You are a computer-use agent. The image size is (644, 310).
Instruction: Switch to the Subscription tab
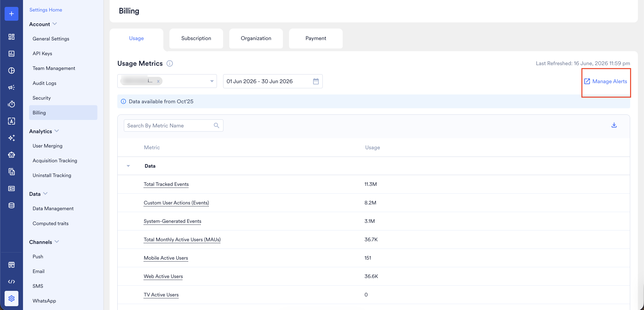pyautogui.click(x=196, y=38)
